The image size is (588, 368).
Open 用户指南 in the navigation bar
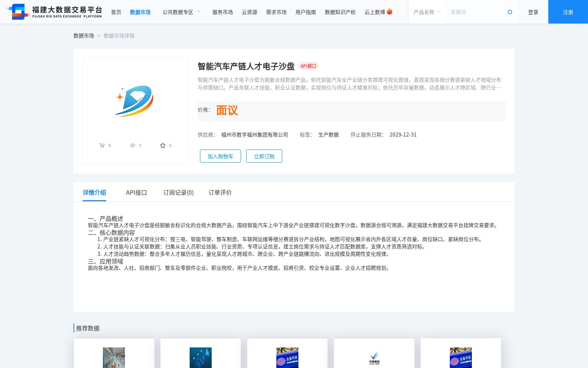[x=306, y=12]
